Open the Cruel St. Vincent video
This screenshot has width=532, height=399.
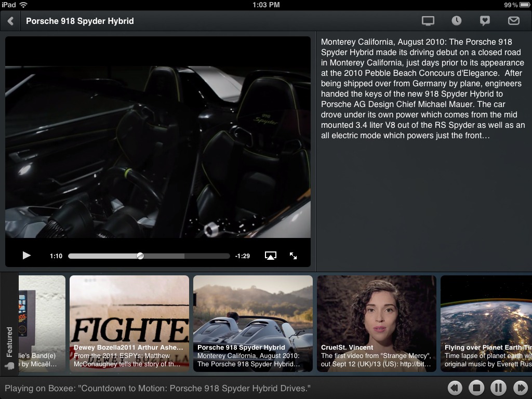pyautogui.click(x=377, y=323)
